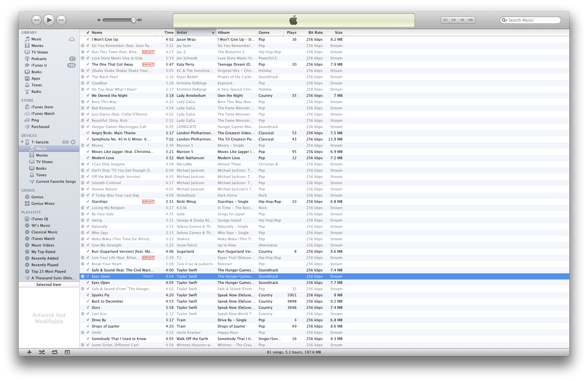
Task: Start playback with the Play button
Action: (49, 20)
